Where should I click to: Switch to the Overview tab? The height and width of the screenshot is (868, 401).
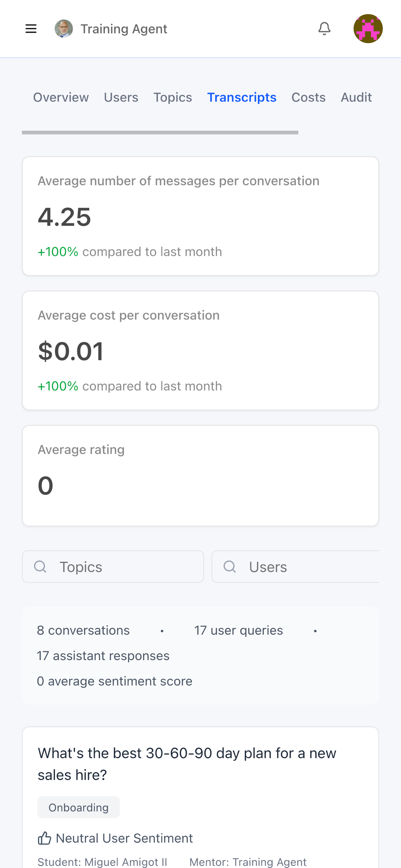(x=61, y=97)
